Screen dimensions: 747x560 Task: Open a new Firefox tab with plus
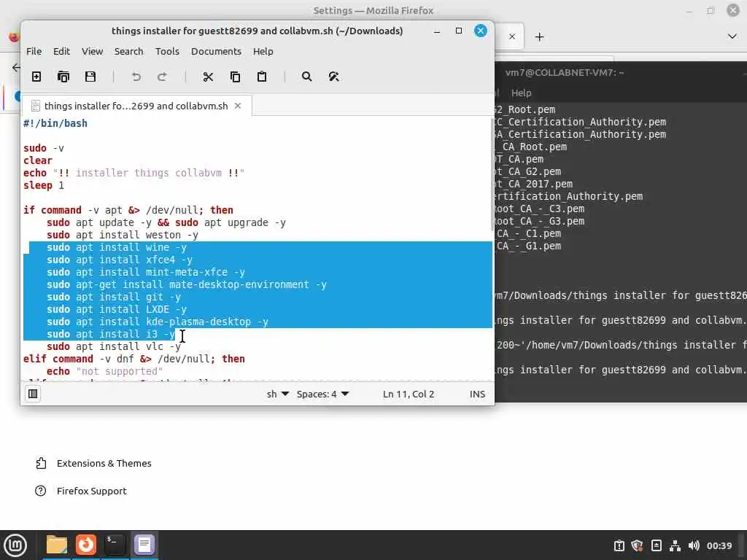click(x=539, y=36)
